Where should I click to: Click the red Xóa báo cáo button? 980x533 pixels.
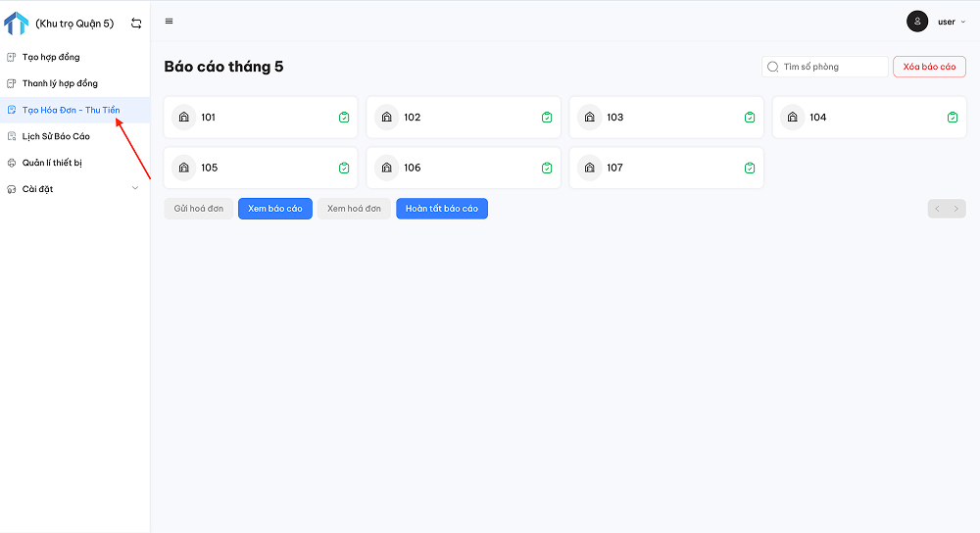(x=929, y=67)
